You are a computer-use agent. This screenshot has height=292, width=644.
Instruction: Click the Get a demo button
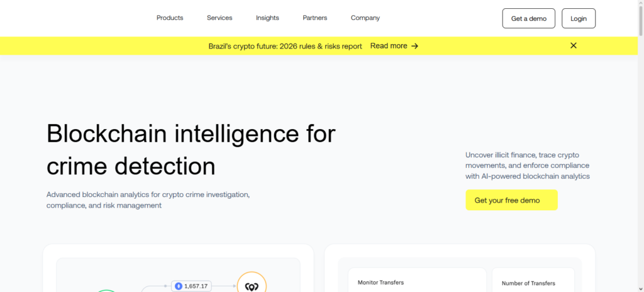click(x=528, y=18)
